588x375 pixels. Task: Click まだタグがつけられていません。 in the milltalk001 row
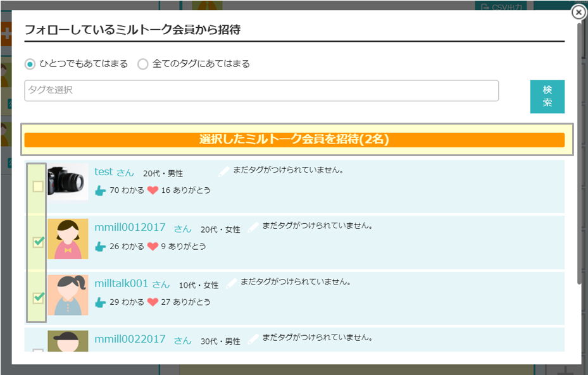[x=296, y=281]
